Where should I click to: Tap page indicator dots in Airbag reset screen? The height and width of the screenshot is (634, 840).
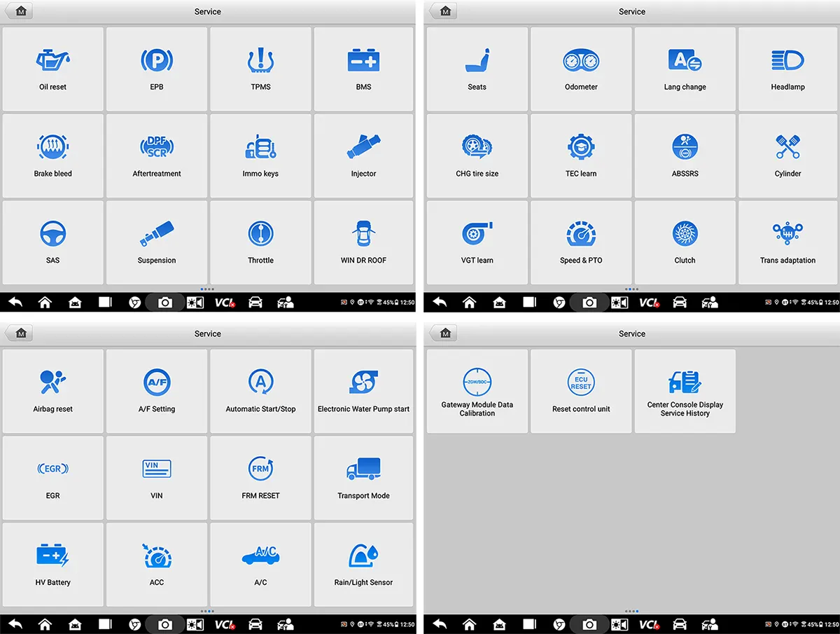point(207,611)
